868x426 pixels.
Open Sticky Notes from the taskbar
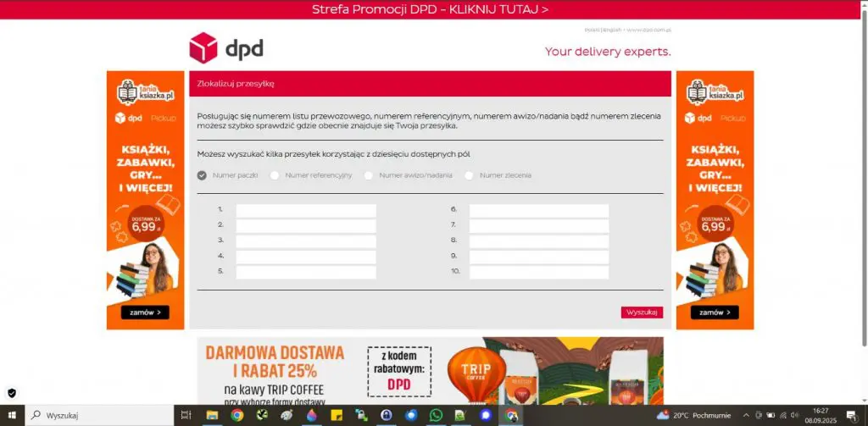click(337, 415)
